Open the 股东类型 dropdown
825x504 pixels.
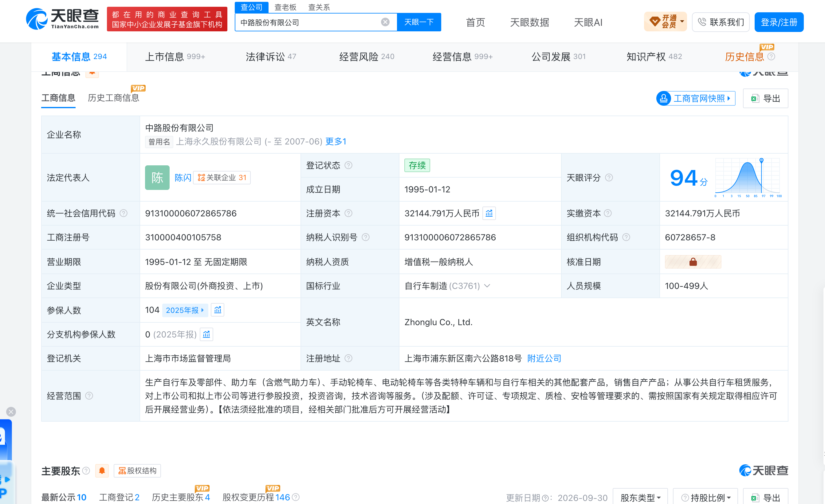[640, 497]
